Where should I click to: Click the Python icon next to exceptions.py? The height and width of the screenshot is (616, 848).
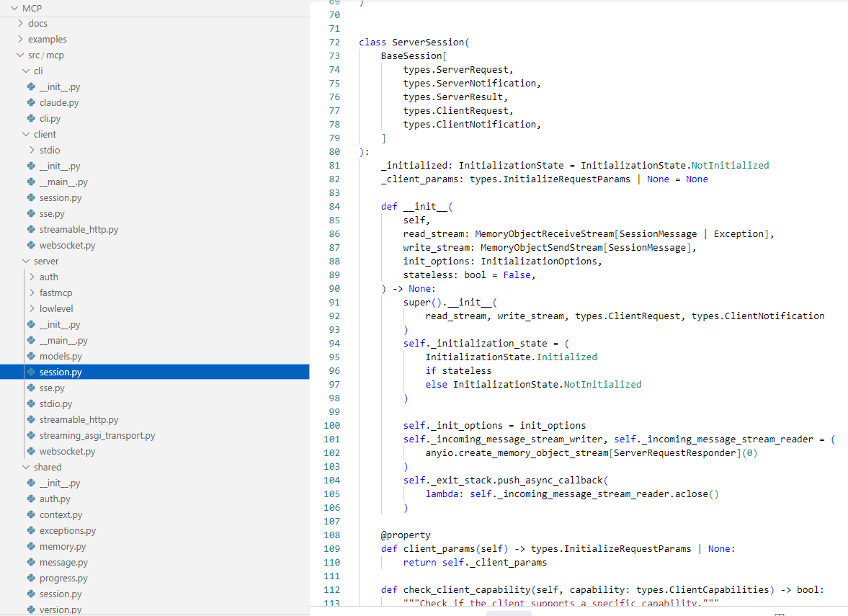pyautogui.click(x=31, y=531)
